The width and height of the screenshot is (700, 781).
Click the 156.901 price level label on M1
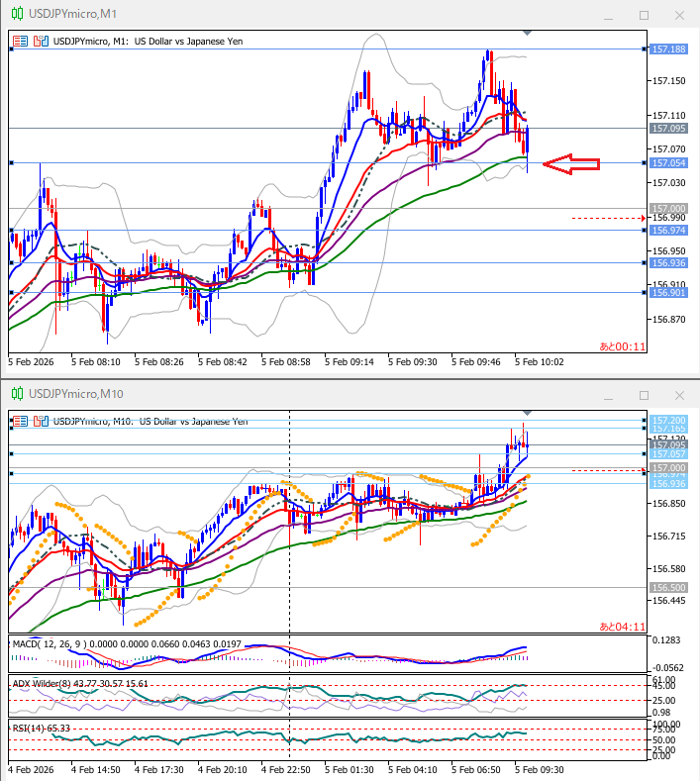(x=668, y=292)
